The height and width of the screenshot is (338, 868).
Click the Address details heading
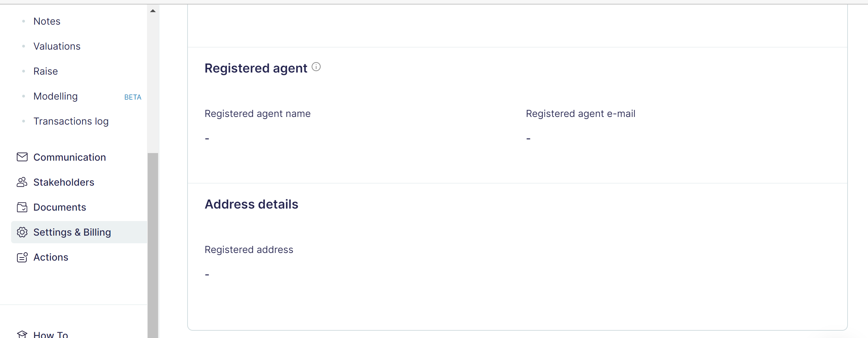(x=251, y=204)
